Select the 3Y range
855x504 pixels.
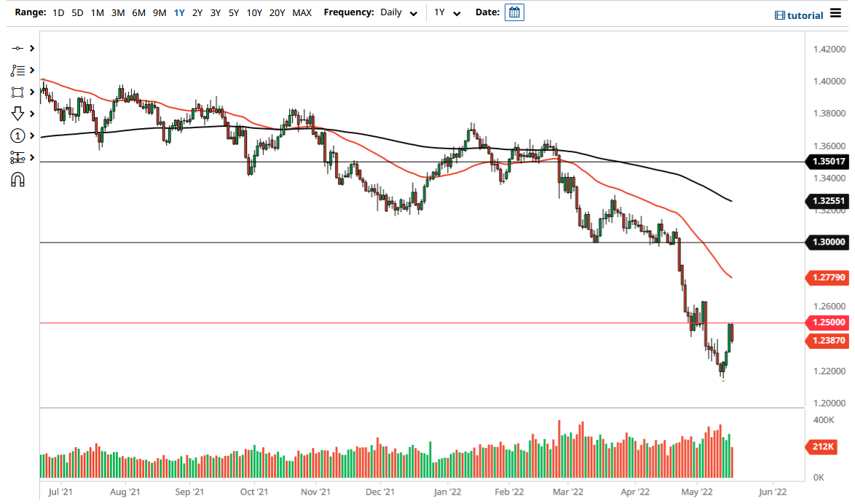point(216,12)
